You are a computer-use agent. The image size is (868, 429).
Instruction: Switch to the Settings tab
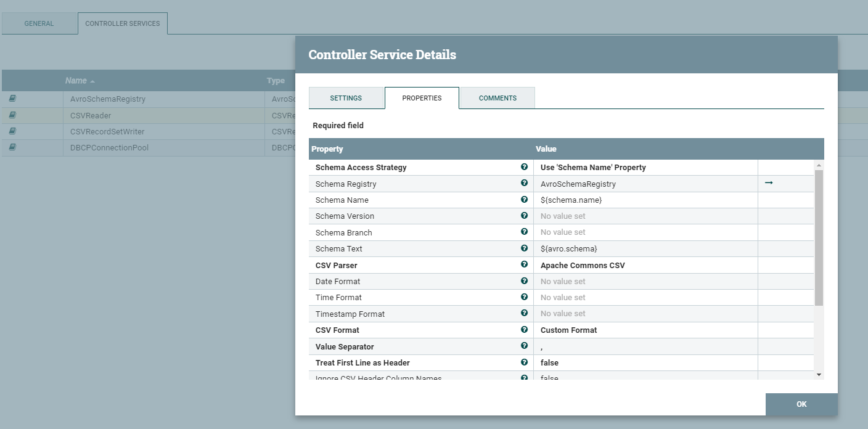click(x=346, y=98)
